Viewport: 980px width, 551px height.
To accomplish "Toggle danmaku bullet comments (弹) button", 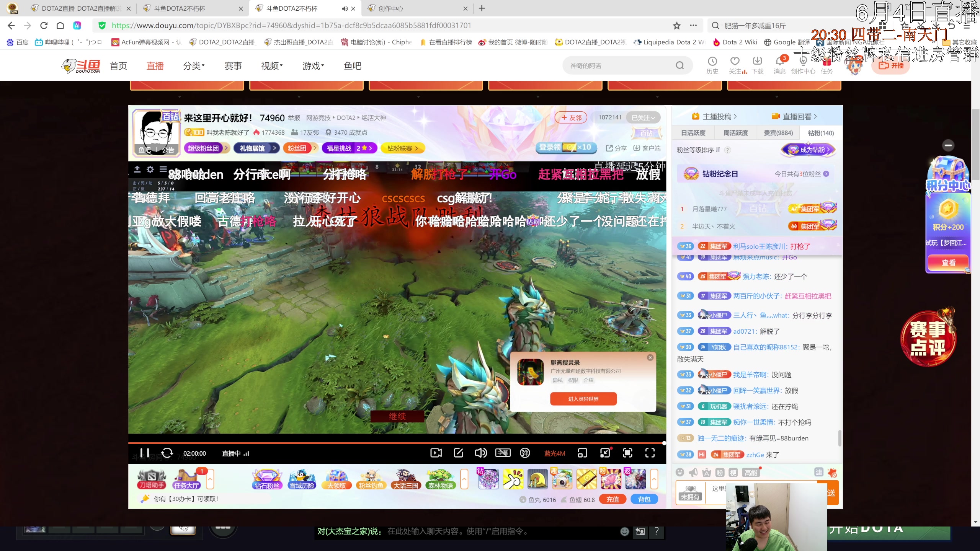I will point(525,453).
